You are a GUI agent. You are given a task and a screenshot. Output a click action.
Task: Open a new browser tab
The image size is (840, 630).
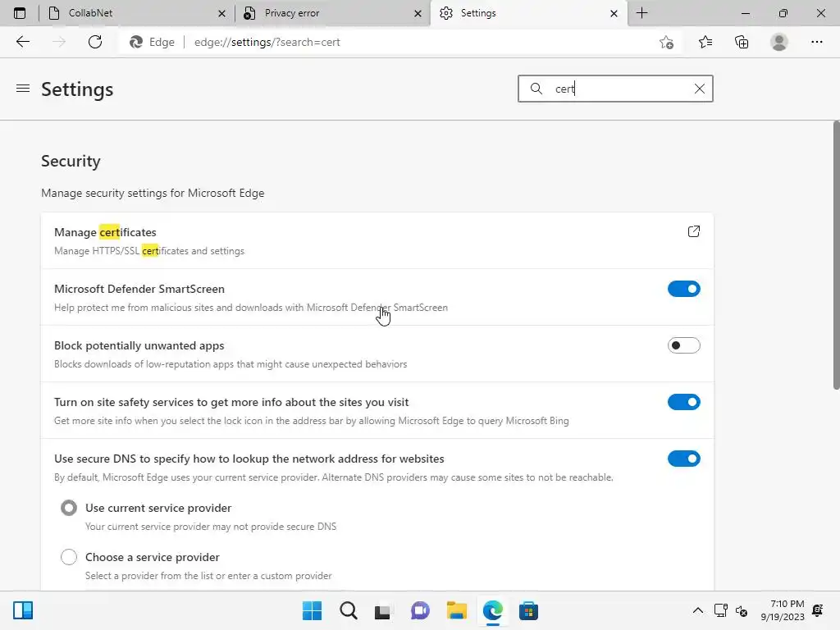click(x=641, y=13)
